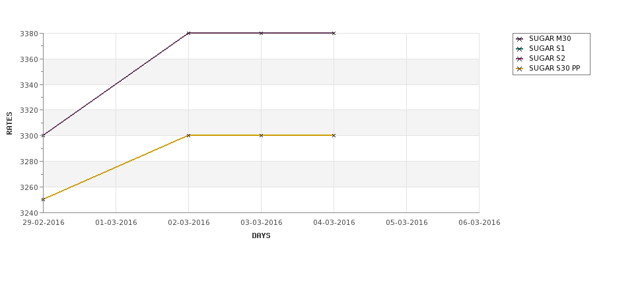Click the purple line data point at 03-03-2016

261,33
